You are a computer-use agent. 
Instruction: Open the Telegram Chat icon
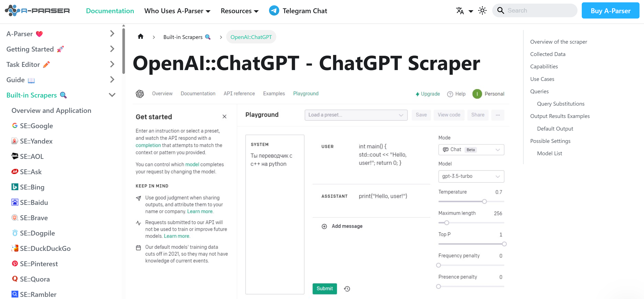274,10
